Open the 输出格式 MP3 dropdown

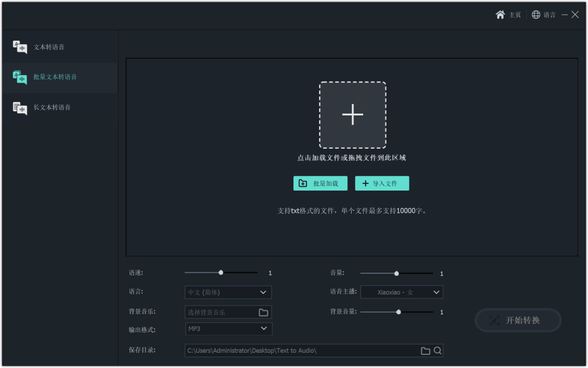pyautogui.click(x=228, y=329)
